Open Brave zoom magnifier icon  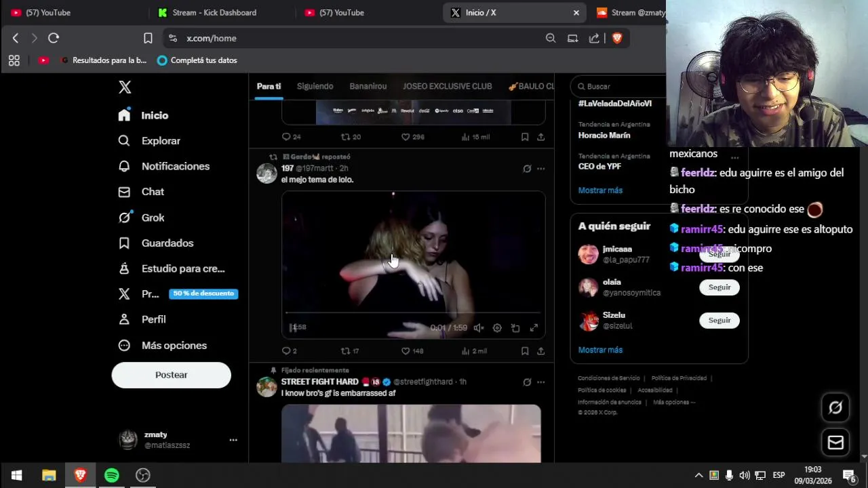click(x=551, y=39)
